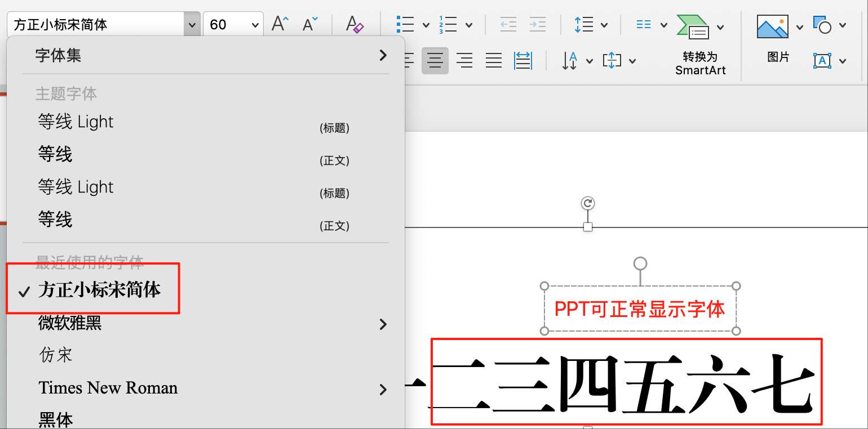Expand the SmartArt conversion dropdown arrow
The image size is (868, 429).
(720, 26)
